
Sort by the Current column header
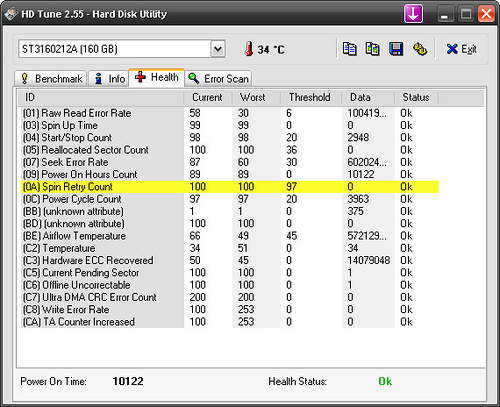coord(207,97)
